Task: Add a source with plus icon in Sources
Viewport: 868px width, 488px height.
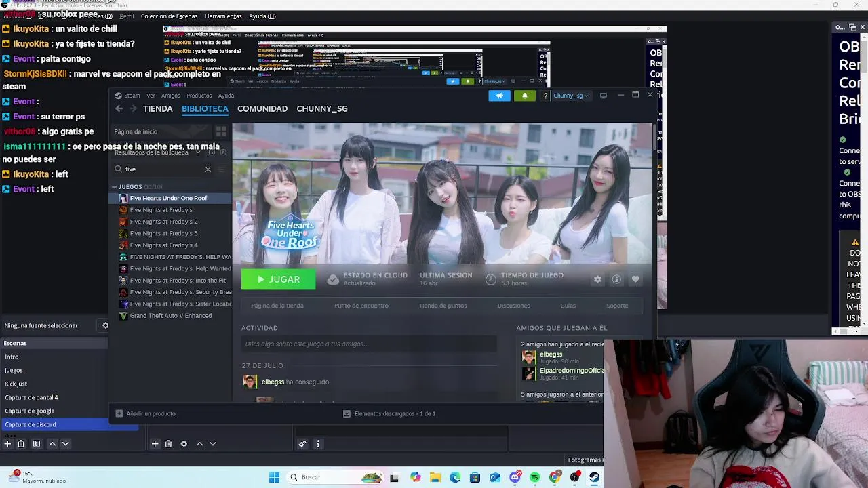Action: pyautogui.click(x=155, y=444)
